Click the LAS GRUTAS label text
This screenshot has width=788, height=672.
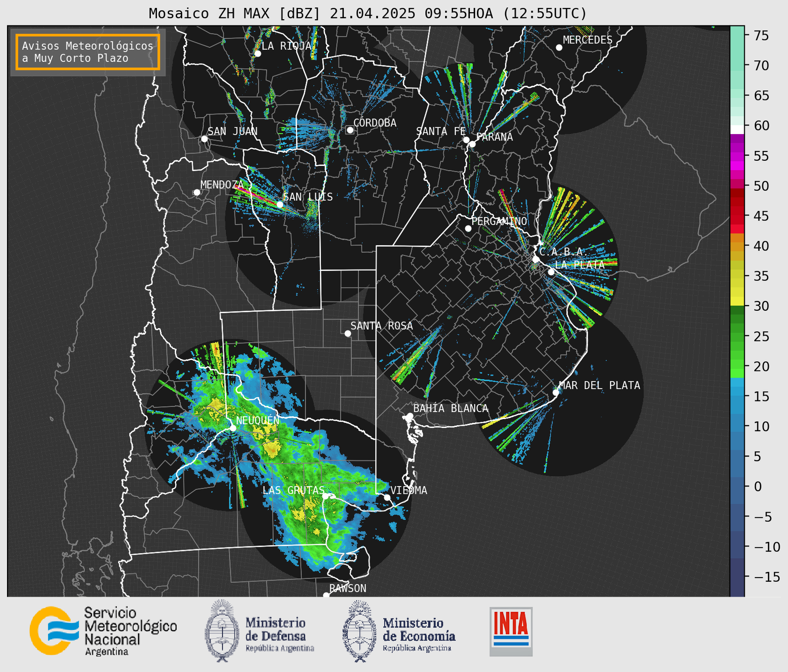tap(293, 490)
